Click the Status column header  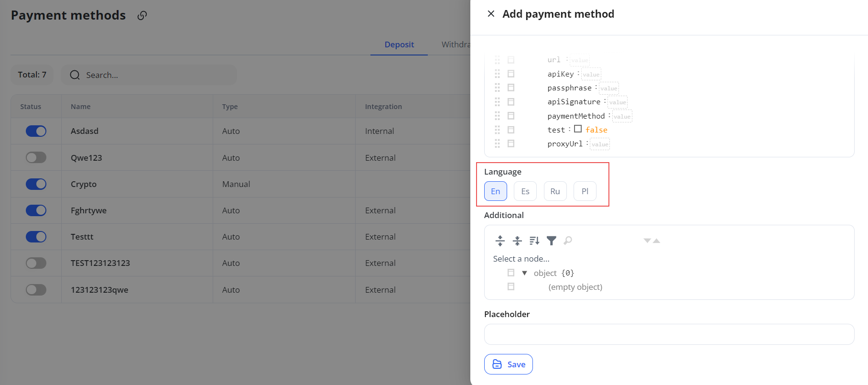tap(31, 107)
